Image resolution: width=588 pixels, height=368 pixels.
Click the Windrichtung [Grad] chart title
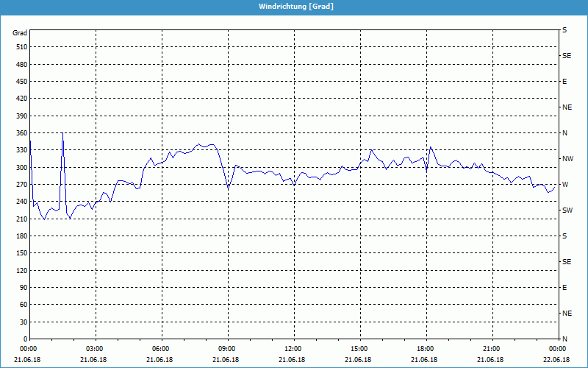click(x=293, y=7)
